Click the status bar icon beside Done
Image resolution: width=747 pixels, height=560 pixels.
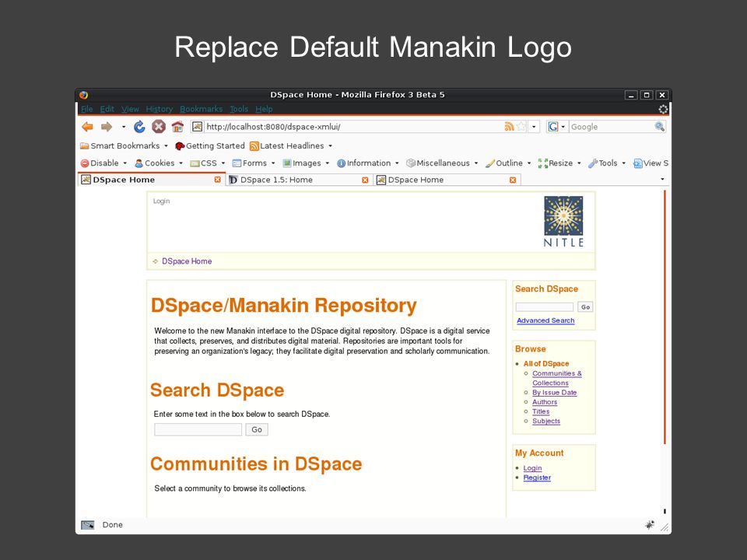(x=88, y=525)
